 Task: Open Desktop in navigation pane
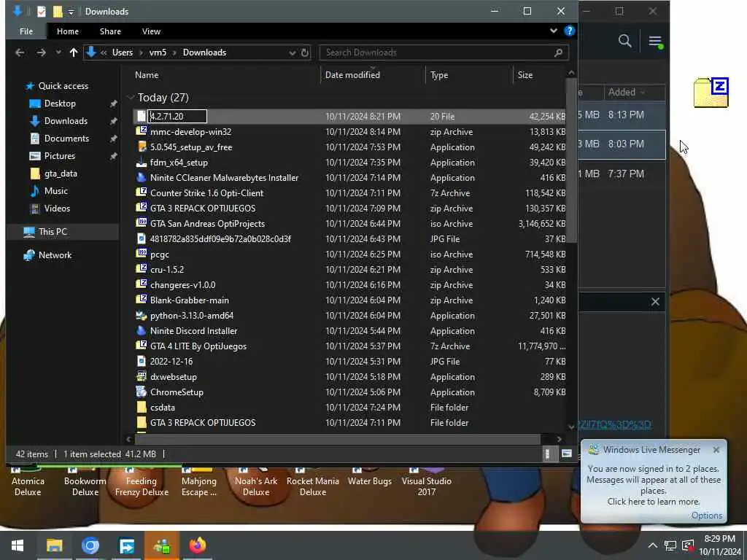(x=60, y=104)
